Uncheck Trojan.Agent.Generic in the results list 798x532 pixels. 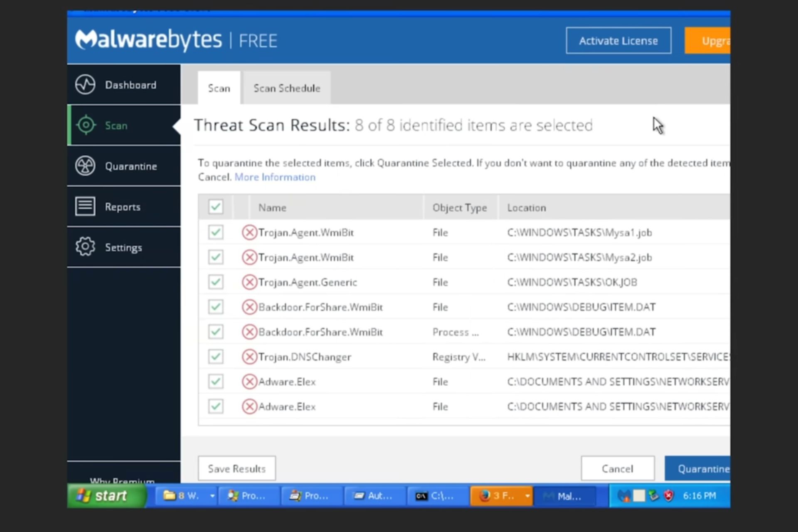(215, 282)
